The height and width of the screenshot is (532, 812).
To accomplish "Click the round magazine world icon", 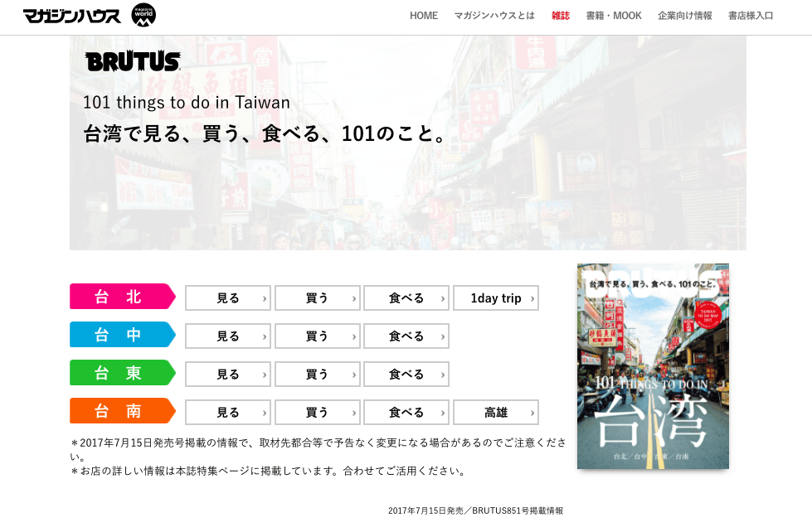I will [x=143, y=16].
